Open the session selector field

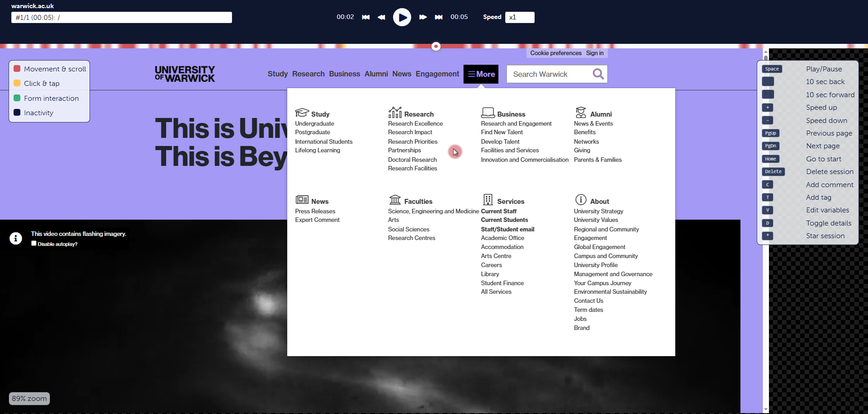pyautogui.click(x=121, y=18)
